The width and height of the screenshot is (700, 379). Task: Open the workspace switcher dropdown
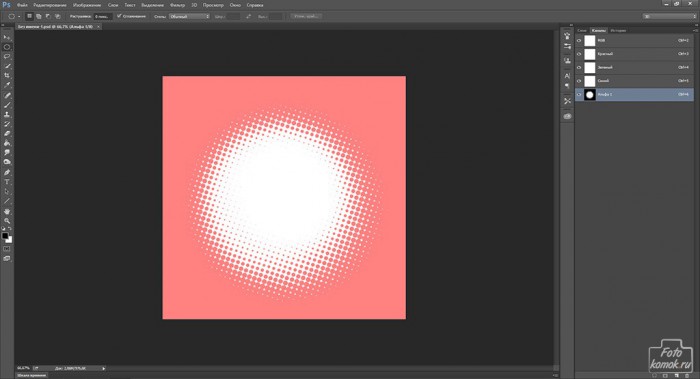pos(670,17)
